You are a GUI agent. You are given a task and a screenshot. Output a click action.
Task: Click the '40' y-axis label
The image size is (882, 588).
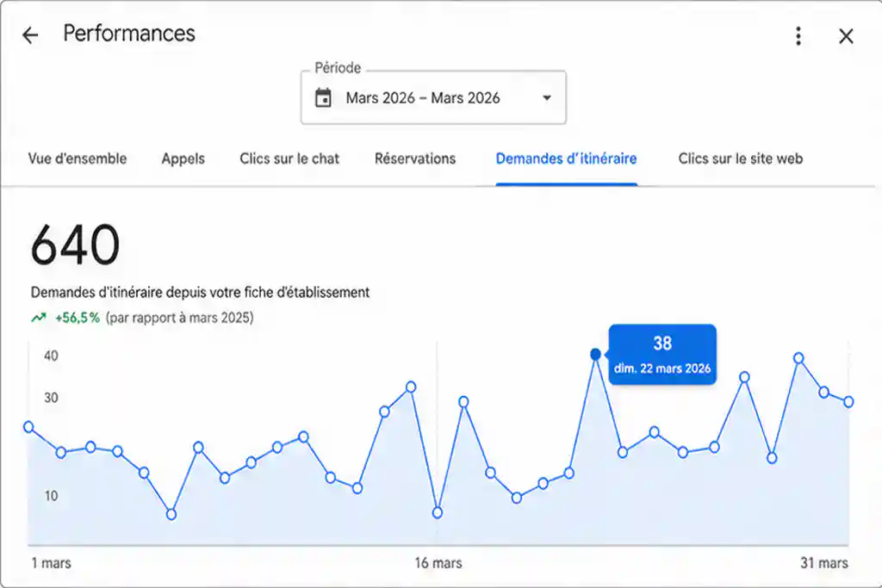(51, 356)
